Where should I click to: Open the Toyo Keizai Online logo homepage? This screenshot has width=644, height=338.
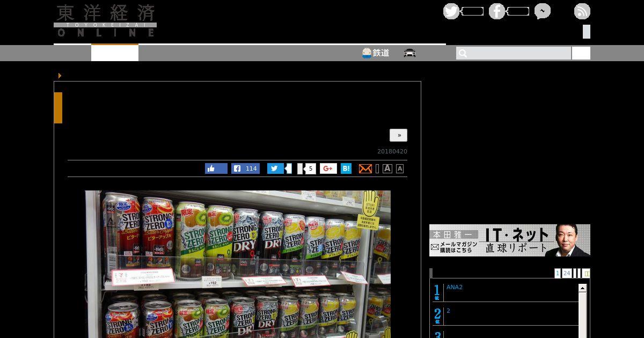105,20
